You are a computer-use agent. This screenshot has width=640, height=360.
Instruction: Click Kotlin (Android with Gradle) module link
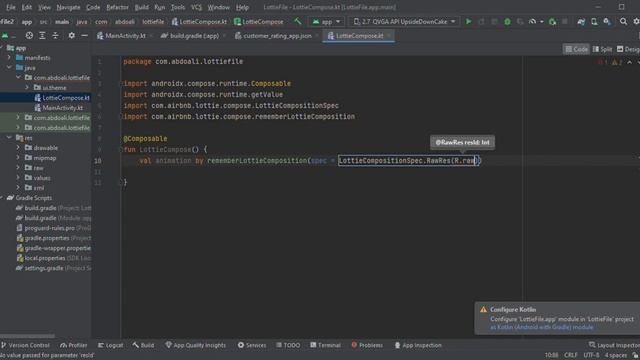[x=542, y=327]
